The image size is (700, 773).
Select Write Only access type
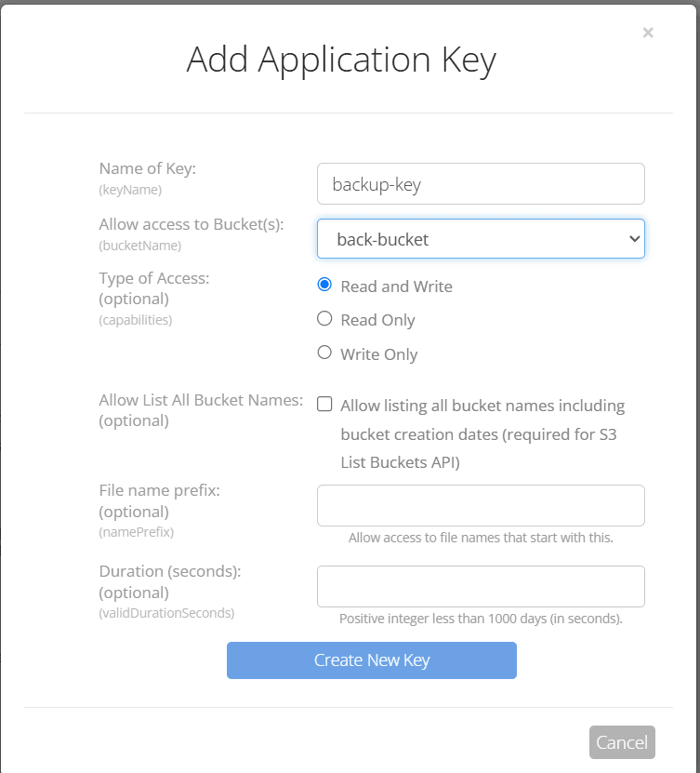[x=324, y=353]
